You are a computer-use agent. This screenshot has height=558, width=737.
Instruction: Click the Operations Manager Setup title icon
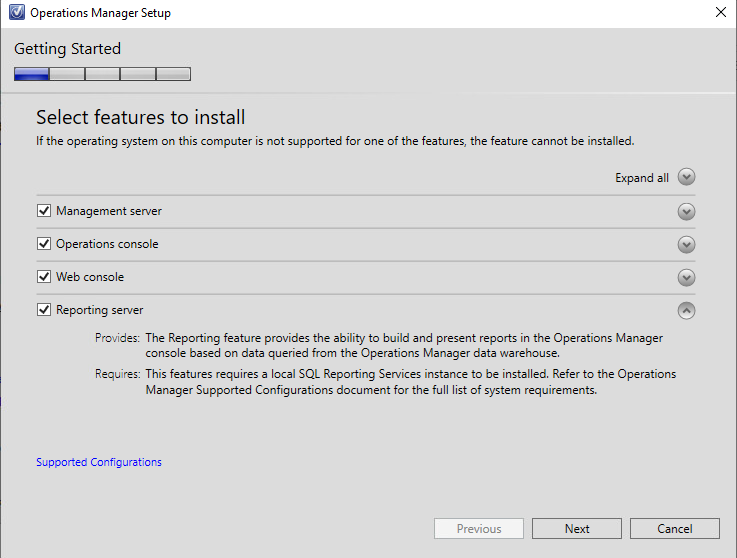pyautogui.click(x=17, y=12)
